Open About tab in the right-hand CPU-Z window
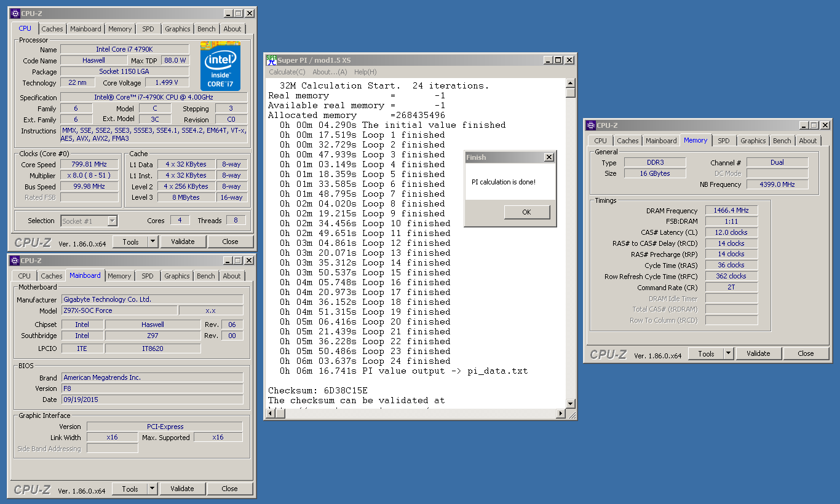This screenshot has height=504, width=840. click(x=808, y=141)
